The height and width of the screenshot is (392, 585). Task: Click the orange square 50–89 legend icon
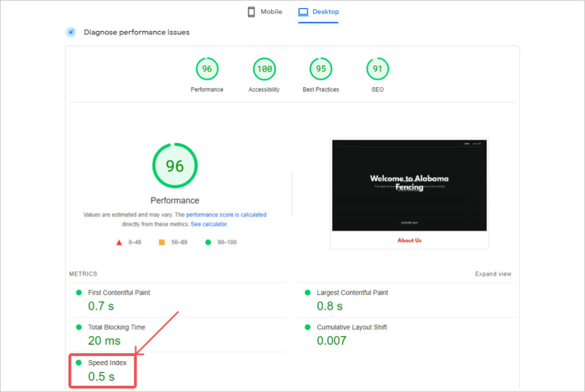(162, 242)
